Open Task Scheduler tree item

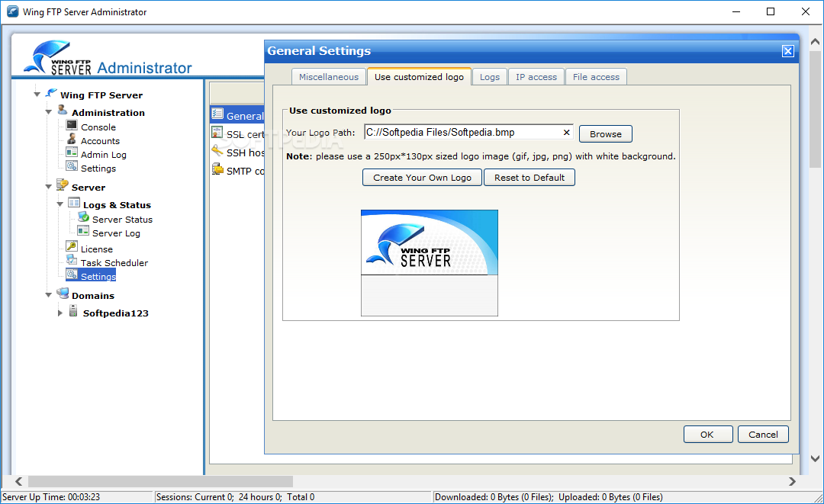click(114, 262)
